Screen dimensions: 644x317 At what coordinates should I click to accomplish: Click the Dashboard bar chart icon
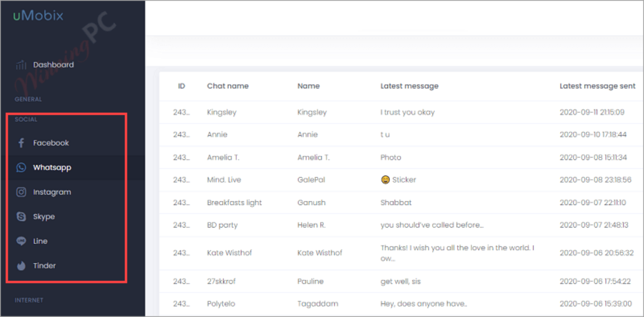[x=21, y=65]
